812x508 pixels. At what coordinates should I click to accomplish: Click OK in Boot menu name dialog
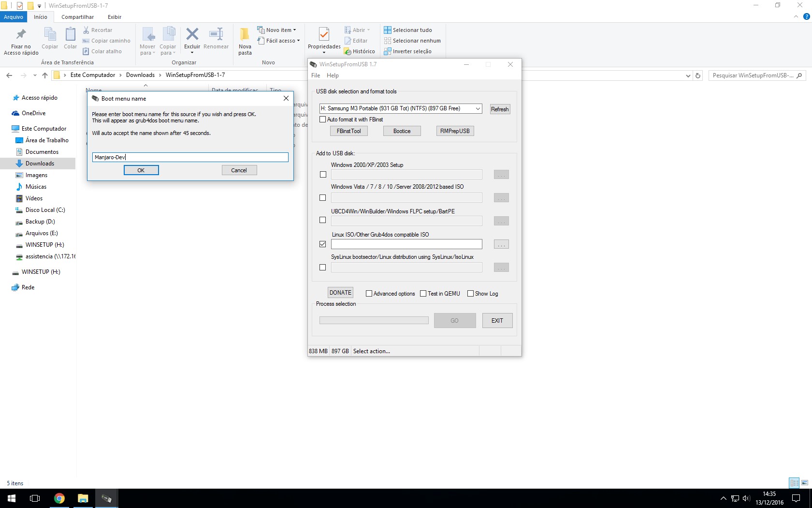tap(141, 170)
